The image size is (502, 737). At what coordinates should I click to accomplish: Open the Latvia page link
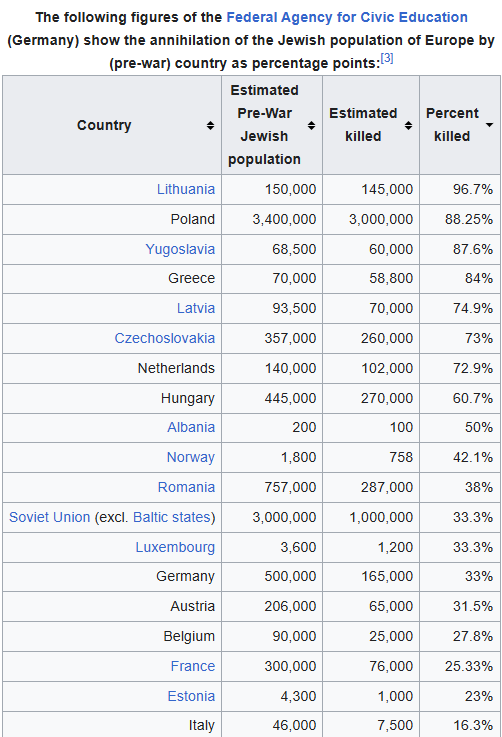(x=196, y=308)
